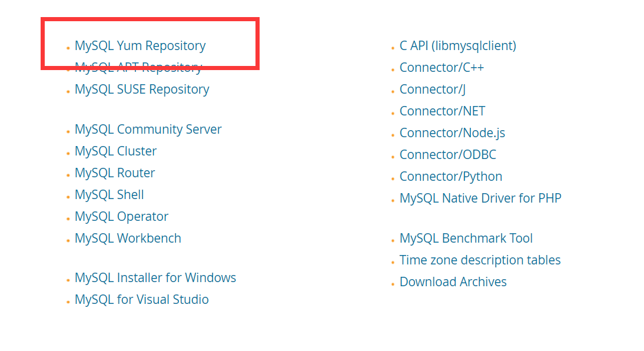Select the MySQL Benchmark Tool link

pos(466,238)
